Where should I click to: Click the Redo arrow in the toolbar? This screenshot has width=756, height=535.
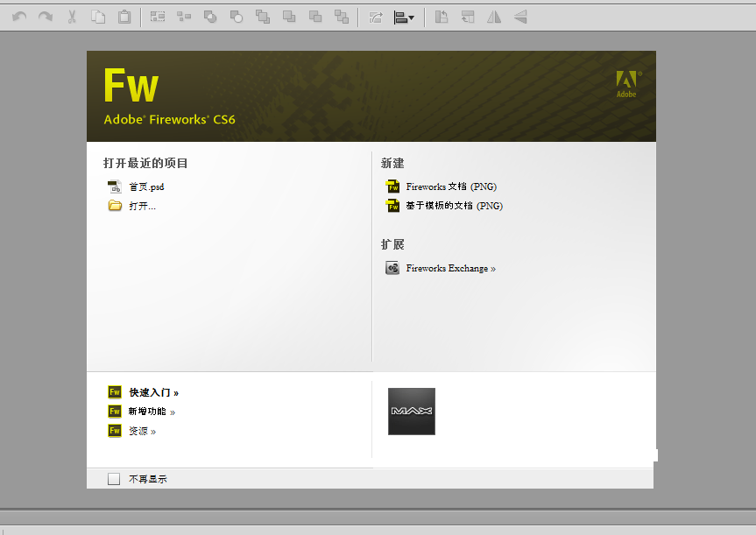[x=46, y=17]
